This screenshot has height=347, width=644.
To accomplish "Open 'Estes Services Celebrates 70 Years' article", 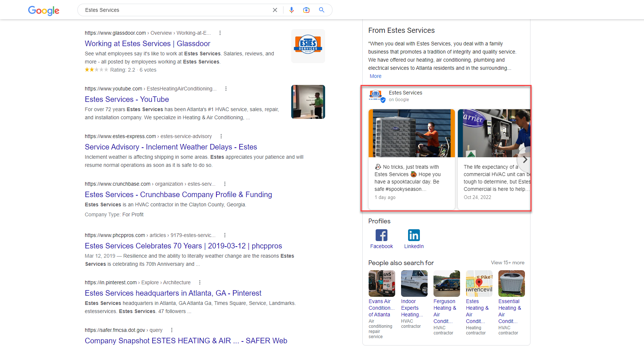I will tap(183, 246).
